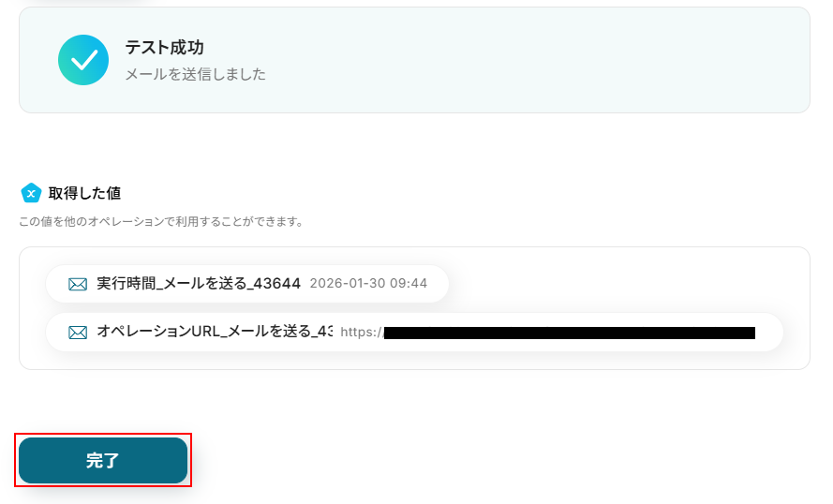Click the 取得した値 section heading
Screen dimensions: 833x504
[x=84, y=193]
